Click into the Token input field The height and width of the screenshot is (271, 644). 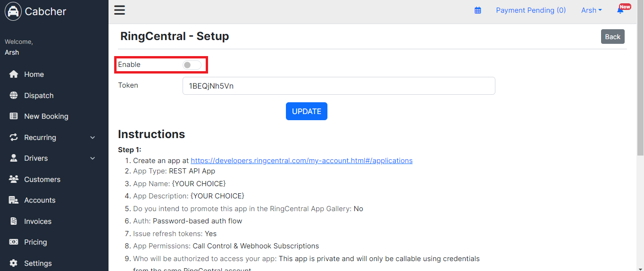(339, 86)
